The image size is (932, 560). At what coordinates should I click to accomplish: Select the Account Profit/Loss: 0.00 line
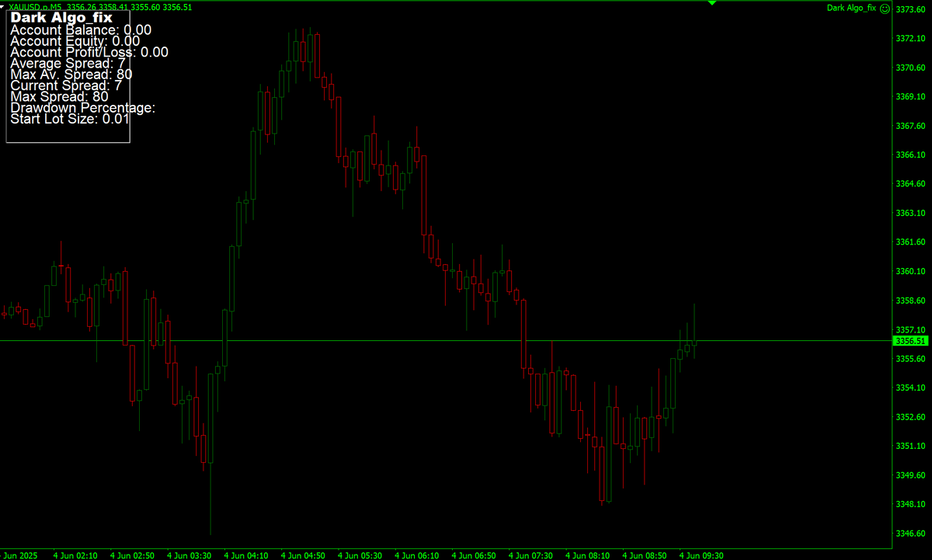(x=89, y=52)
